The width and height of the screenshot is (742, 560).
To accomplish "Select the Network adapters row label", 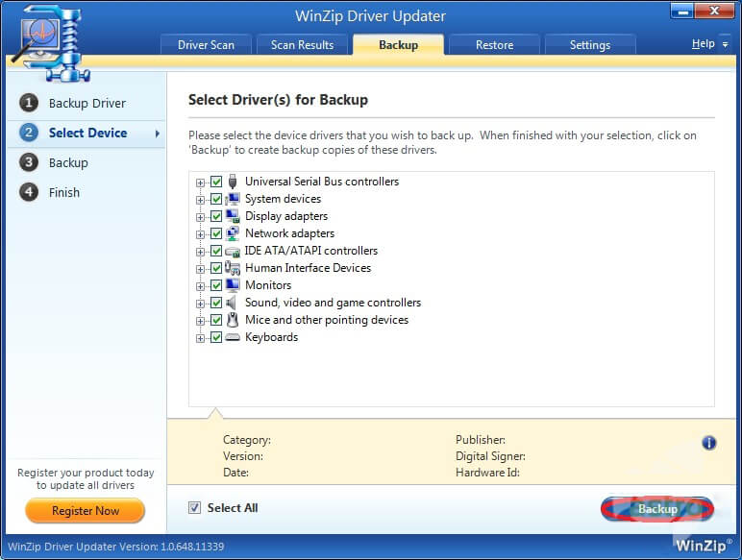I will (x=289, y=233).
